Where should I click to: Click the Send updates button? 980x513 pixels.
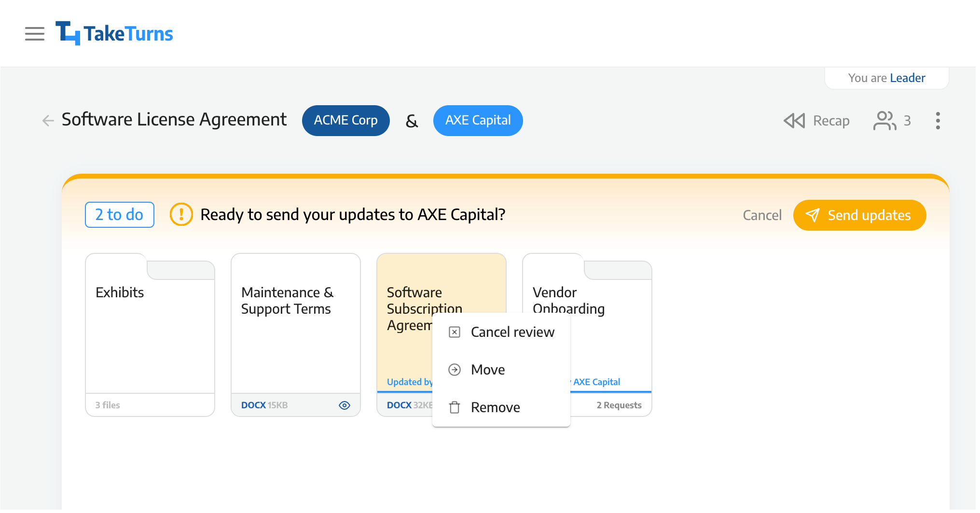(x=859, y=215)
